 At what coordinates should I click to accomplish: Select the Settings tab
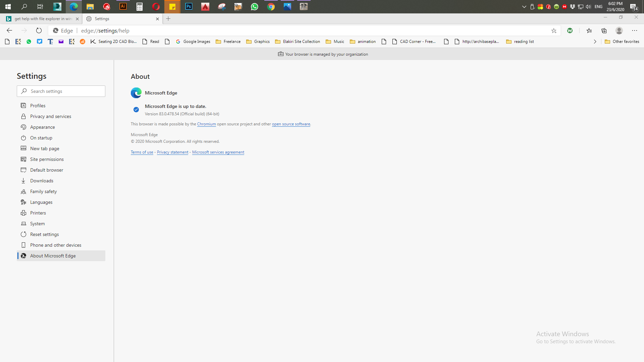point(122,19)
